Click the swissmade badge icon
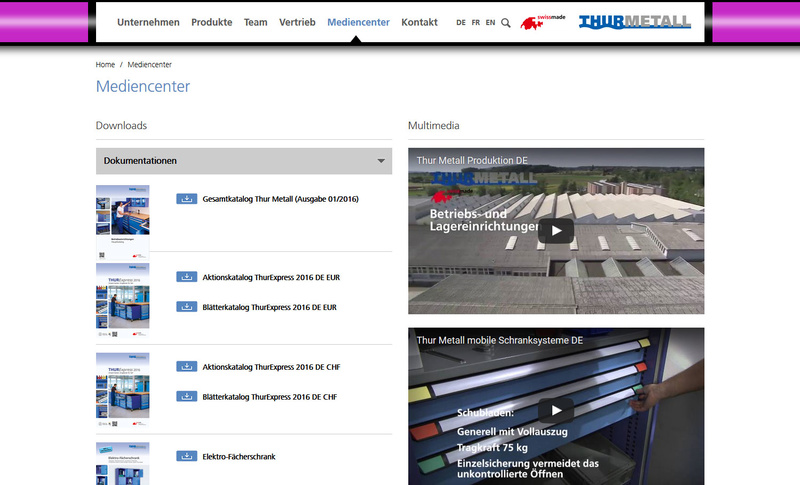This screenshot has height=485, width=800. click(x=543, y=22)
